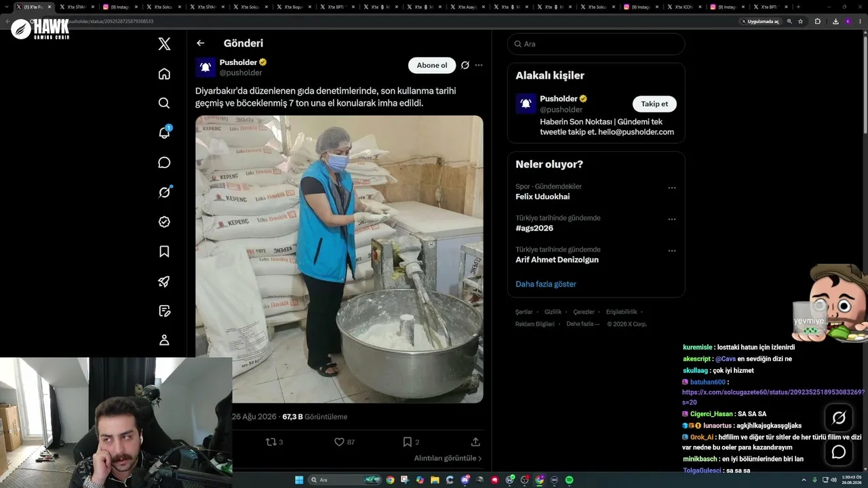Open the flour inspection photo
Screen dimensions: 868x488
click(339, 259)
